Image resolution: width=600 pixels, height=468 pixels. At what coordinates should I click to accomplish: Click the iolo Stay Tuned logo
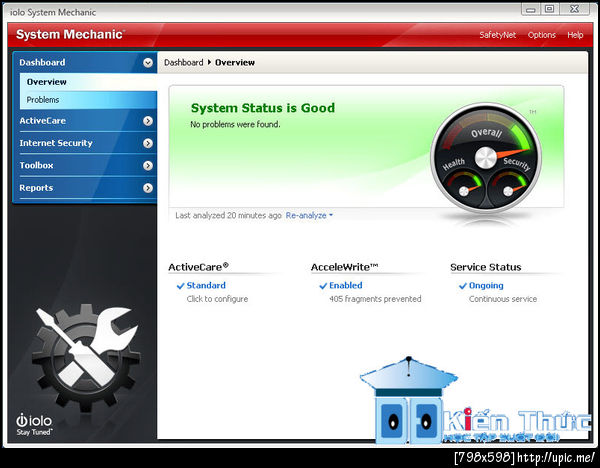(x=34, y=424)
